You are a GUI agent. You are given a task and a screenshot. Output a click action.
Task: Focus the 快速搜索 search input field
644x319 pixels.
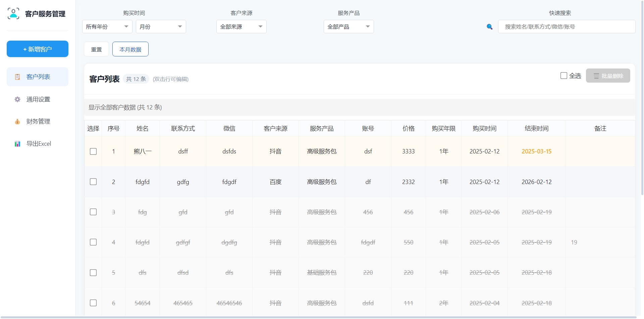(567, 27)
